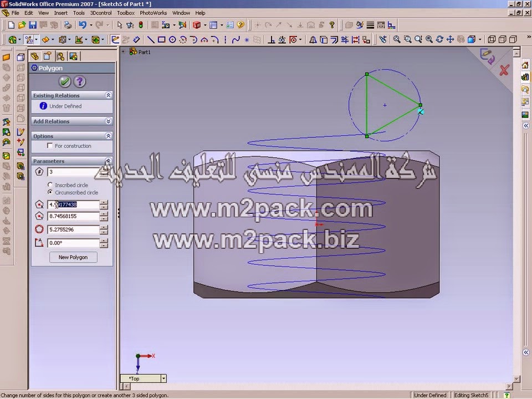Click the Print icon
Screen dimensions: 532x399
[x=68, y=25]
